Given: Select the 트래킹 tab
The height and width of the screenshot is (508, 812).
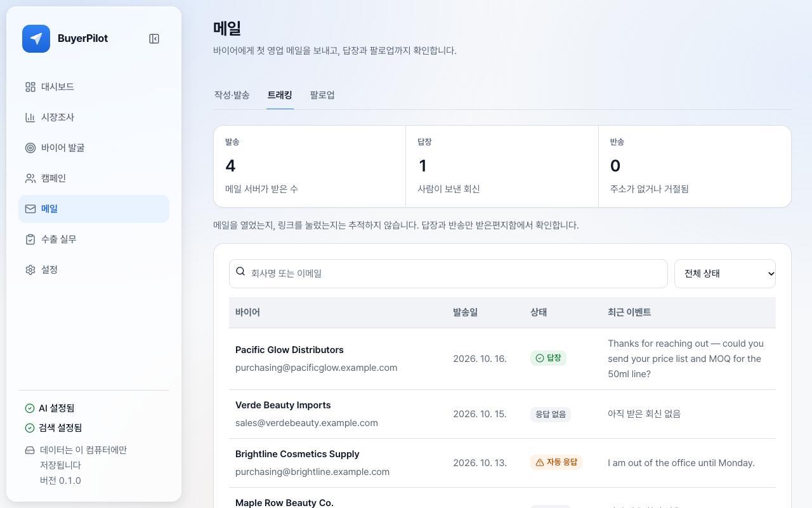Looking at the screenshot, I should tap(280, 95).
